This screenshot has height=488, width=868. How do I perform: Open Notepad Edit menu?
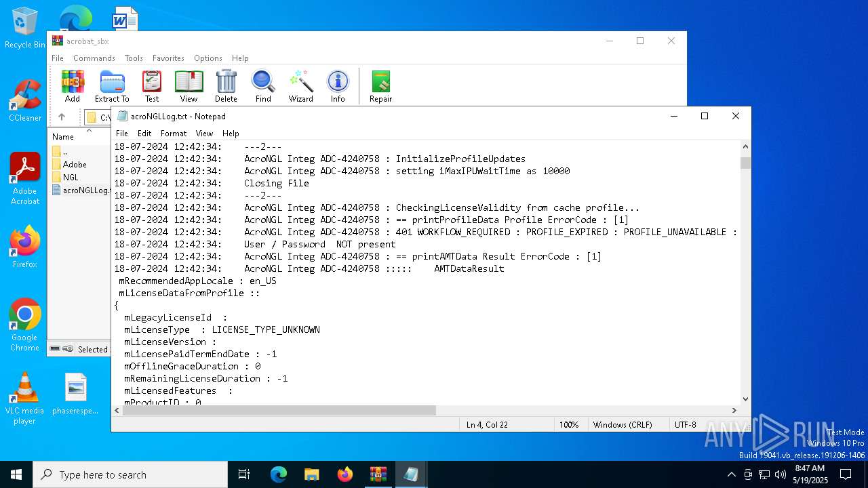click(144, 134)
